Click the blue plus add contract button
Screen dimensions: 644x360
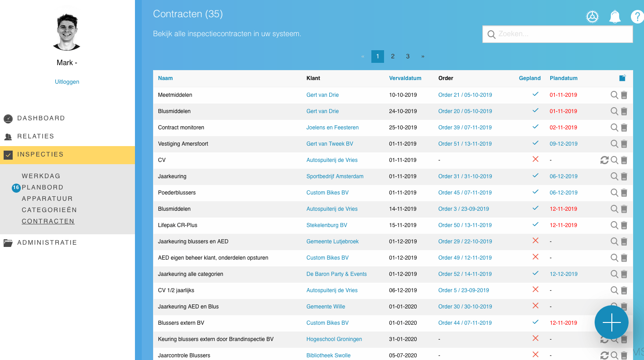[611, 322]
